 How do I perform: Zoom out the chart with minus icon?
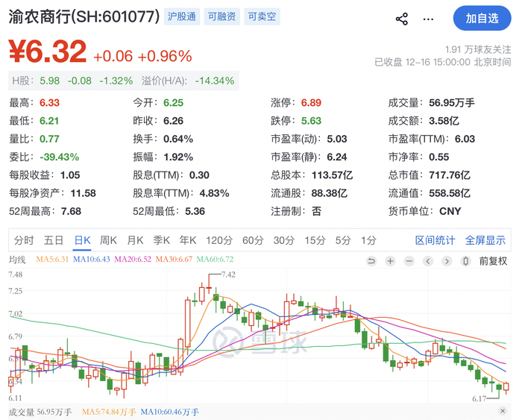tap(409, 261)
